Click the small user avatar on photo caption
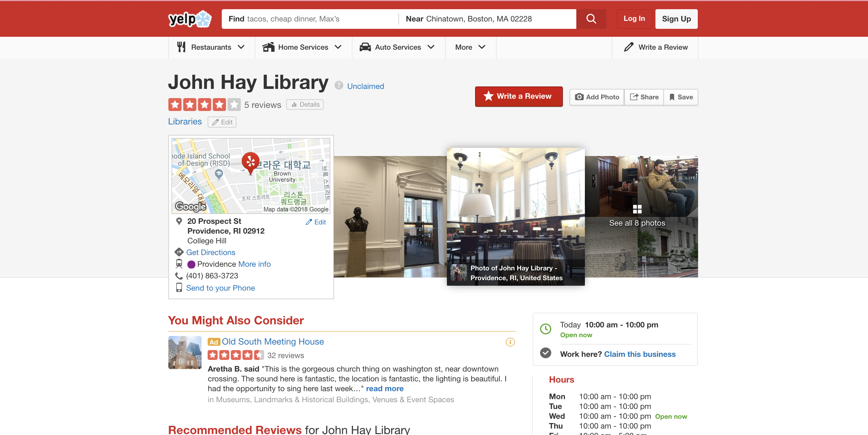 click(x=459, y=273)
